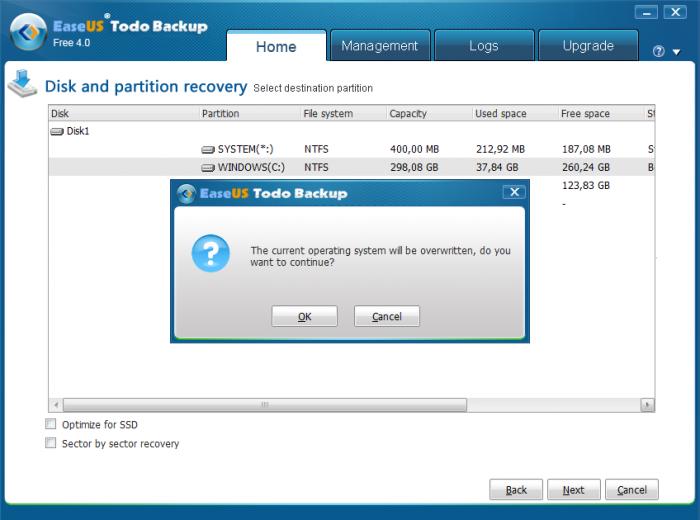
Task: Click the Capacity column header
Action: [x=429, y=113]
